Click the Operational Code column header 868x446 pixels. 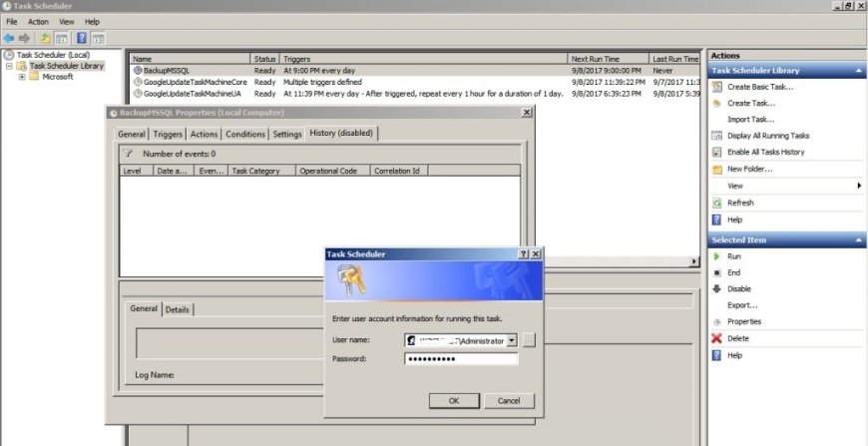click(332, 171)
